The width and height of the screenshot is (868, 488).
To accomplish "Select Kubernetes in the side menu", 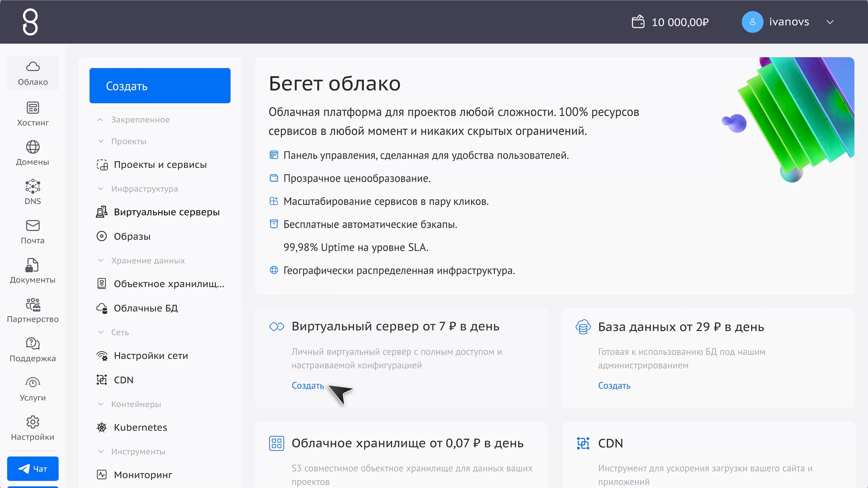I will click(140, 427).
